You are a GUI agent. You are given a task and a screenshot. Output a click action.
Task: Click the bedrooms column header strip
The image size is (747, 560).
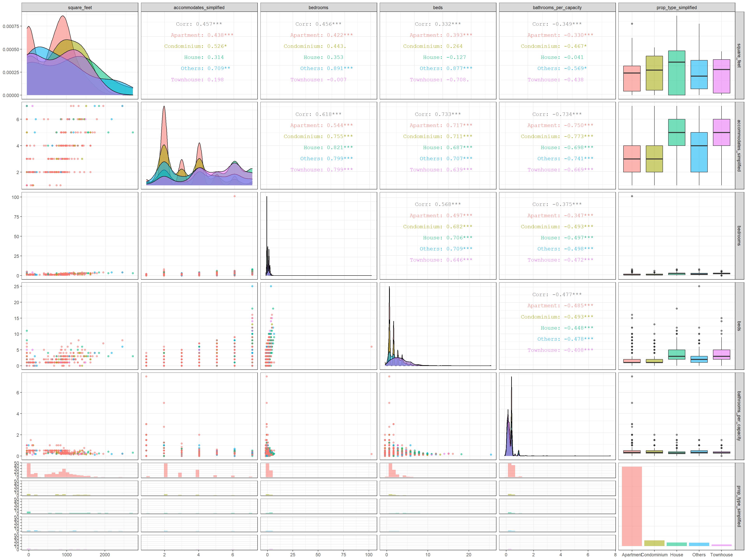click(318, 7)
